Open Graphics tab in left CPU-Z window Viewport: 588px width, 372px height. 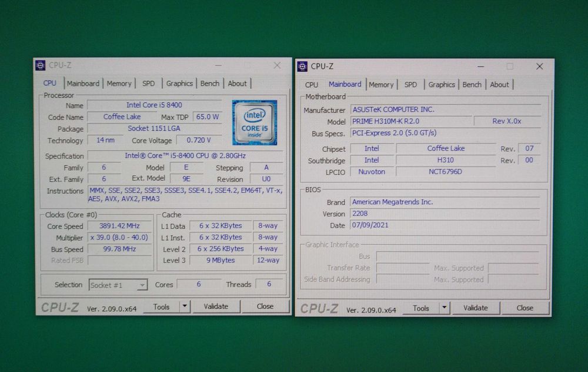coord(179,84)
